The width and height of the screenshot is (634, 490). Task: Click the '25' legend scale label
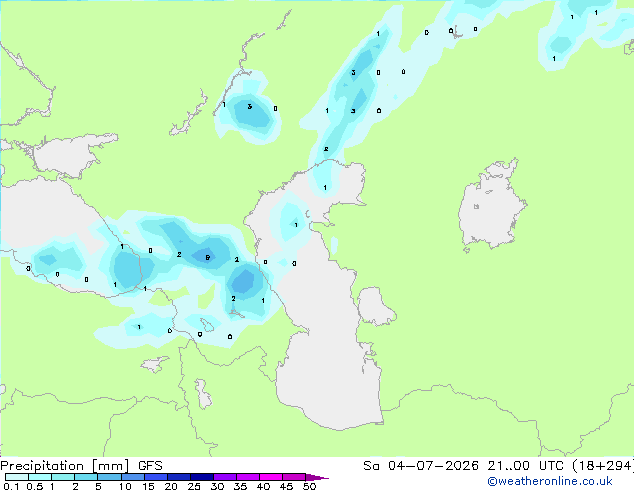pos(194,486)
